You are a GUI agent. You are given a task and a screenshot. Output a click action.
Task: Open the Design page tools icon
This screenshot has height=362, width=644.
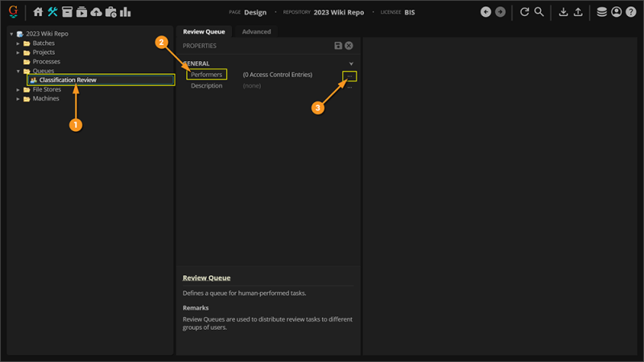coord(52,12)
